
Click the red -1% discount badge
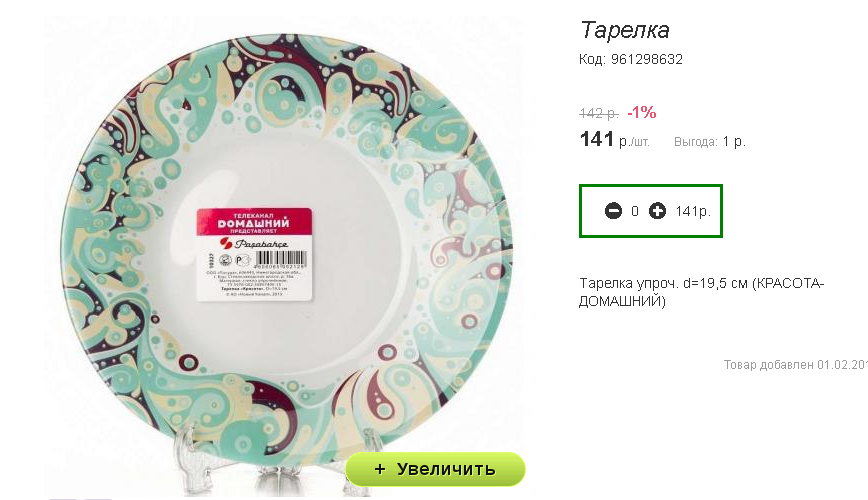[x=642, y=112]
